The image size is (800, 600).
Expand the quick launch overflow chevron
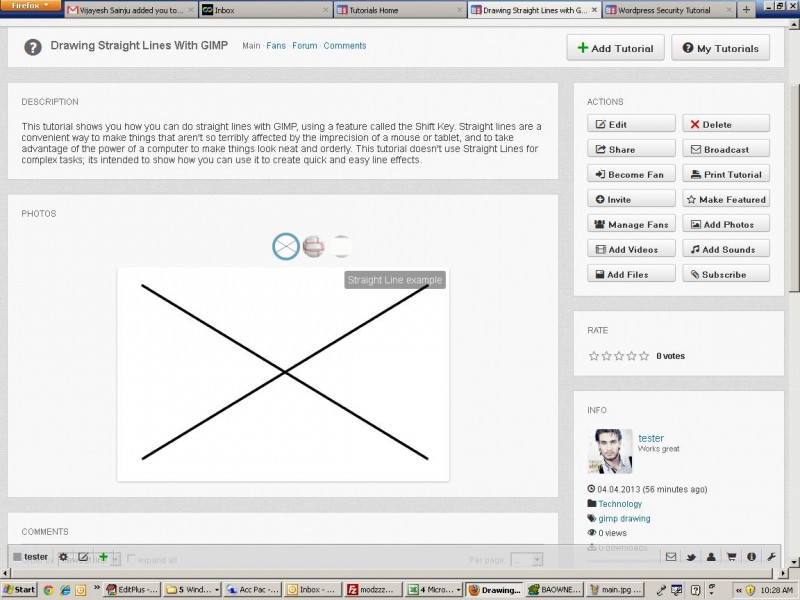96,588
